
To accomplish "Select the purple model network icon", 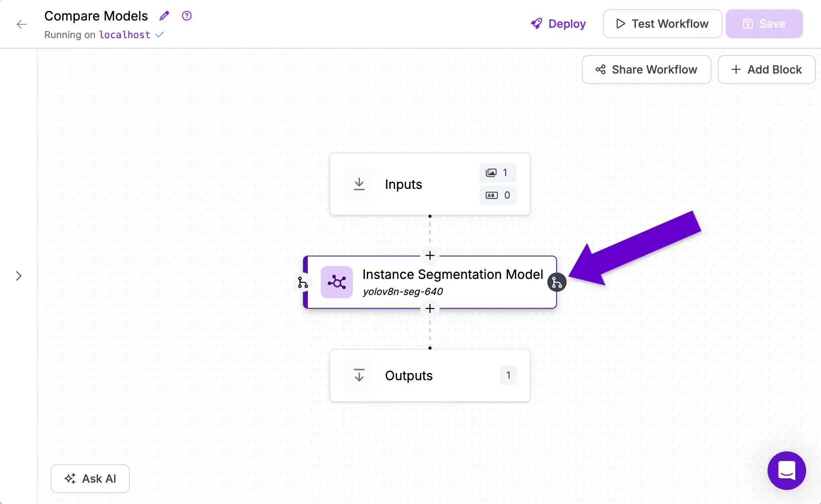I will [337, 282].
